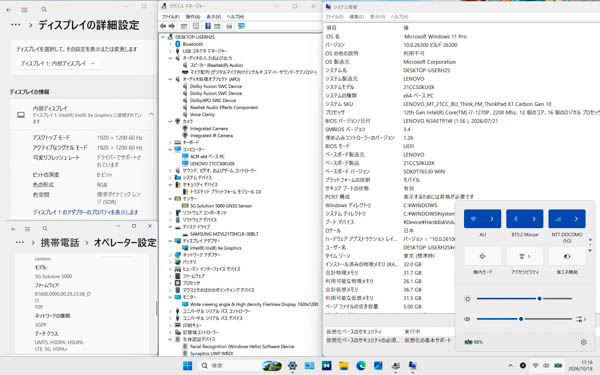Go back in the display settings window

9,10
